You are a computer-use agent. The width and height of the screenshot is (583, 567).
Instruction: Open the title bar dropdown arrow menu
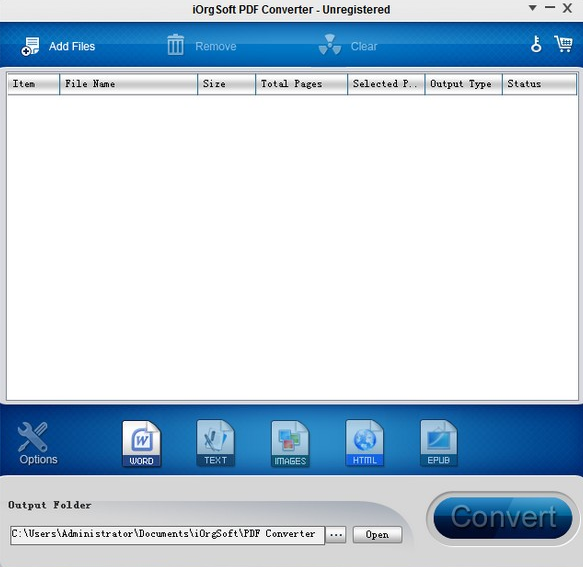(532, 8)
